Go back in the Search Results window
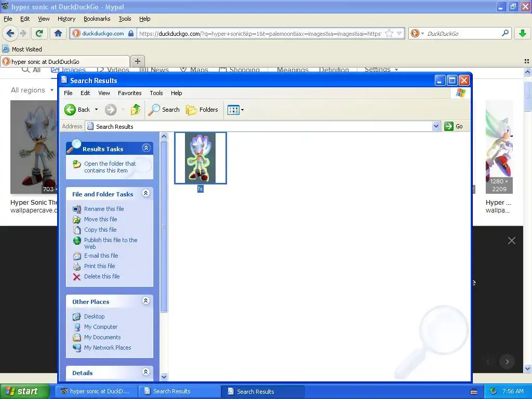 [77, 110]
